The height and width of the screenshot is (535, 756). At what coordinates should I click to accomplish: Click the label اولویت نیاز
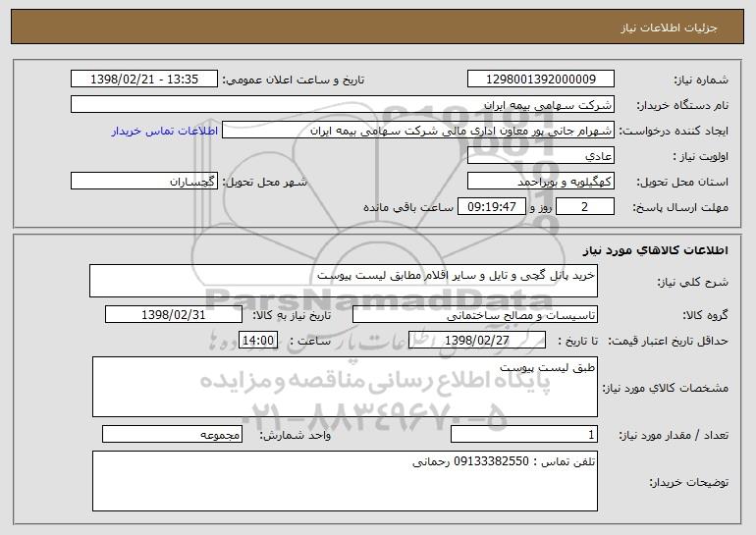(x=701, y=156)
